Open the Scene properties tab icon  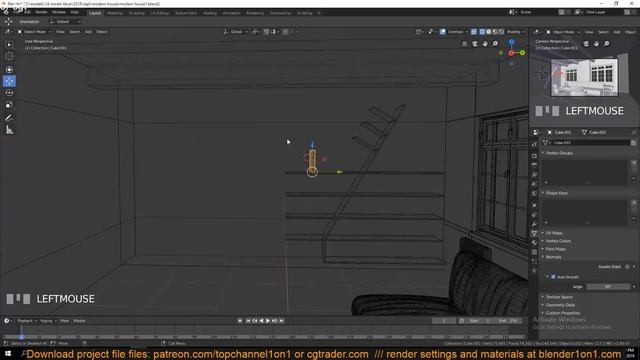point(534,184)
